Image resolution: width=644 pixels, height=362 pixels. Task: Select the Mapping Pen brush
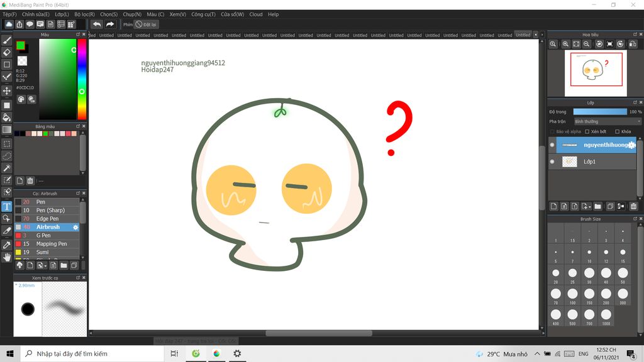coord(47,244)
